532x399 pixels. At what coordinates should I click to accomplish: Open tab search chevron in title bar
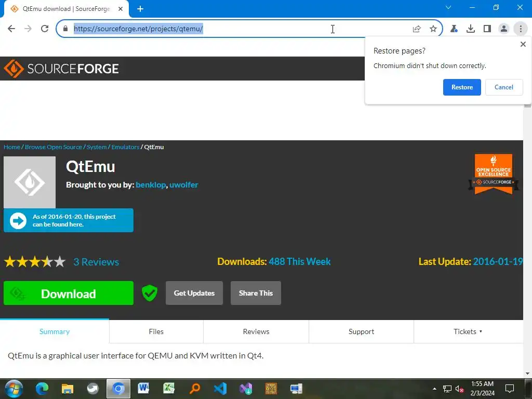point(448,7)
